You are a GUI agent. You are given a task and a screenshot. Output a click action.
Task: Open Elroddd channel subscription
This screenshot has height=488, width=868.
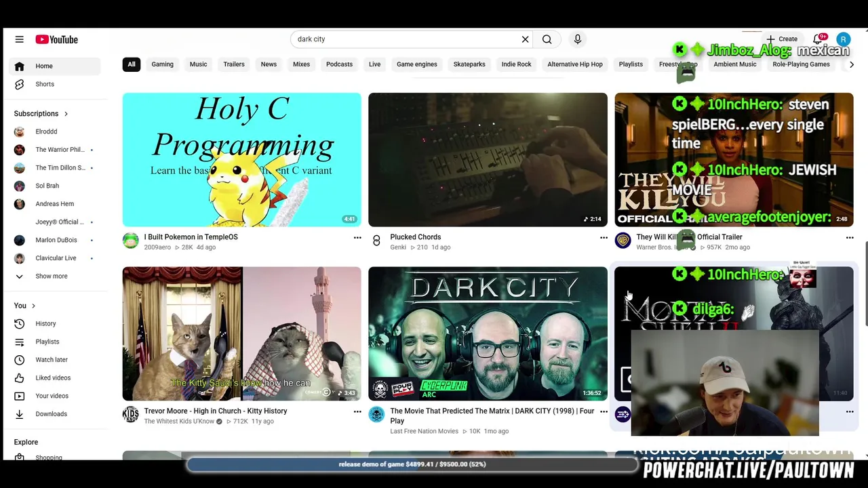click(55, 131)
